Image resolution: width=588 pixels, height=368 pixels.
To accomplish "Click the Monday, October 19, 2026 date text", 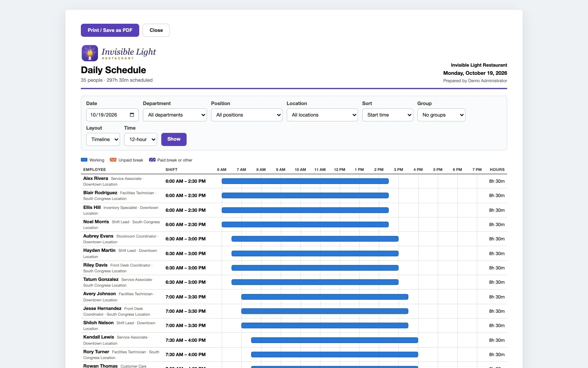I will tap(475, 73).
